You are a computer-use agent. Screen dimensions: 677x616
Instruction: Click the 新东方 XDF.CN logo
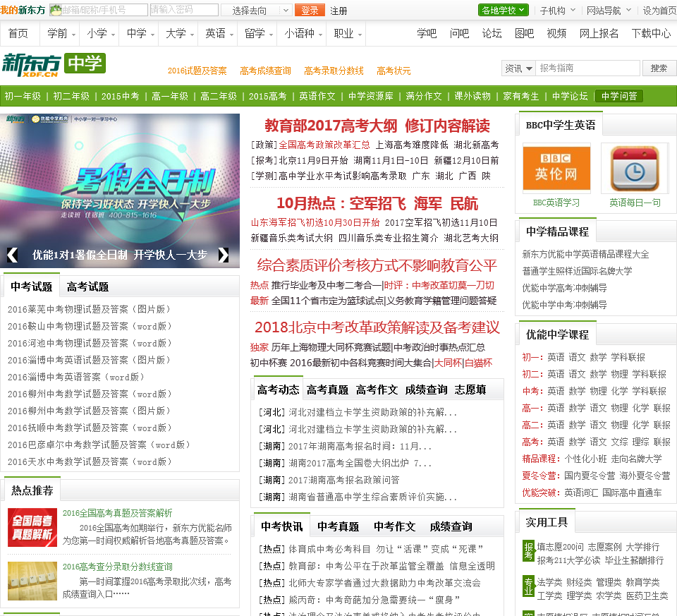(x=32, y=65)
